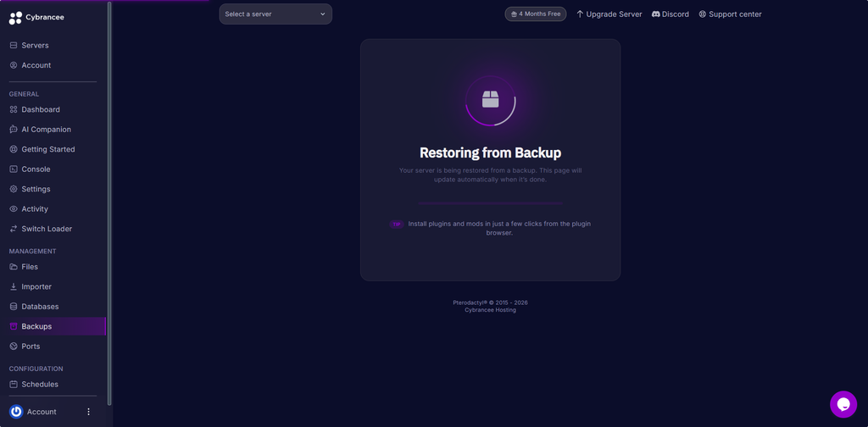Image resolution: width=868 pixels, height=427 pixels.
Task: Open the Select a server dropdown
Action: [x=275, y=14]
